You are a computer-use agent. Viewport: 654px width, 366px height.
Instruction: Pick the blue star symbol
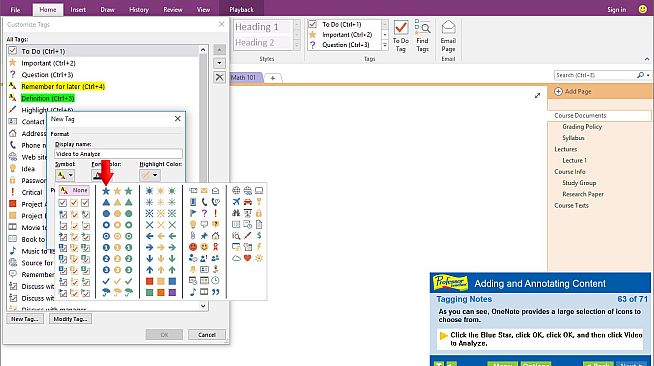106,191
